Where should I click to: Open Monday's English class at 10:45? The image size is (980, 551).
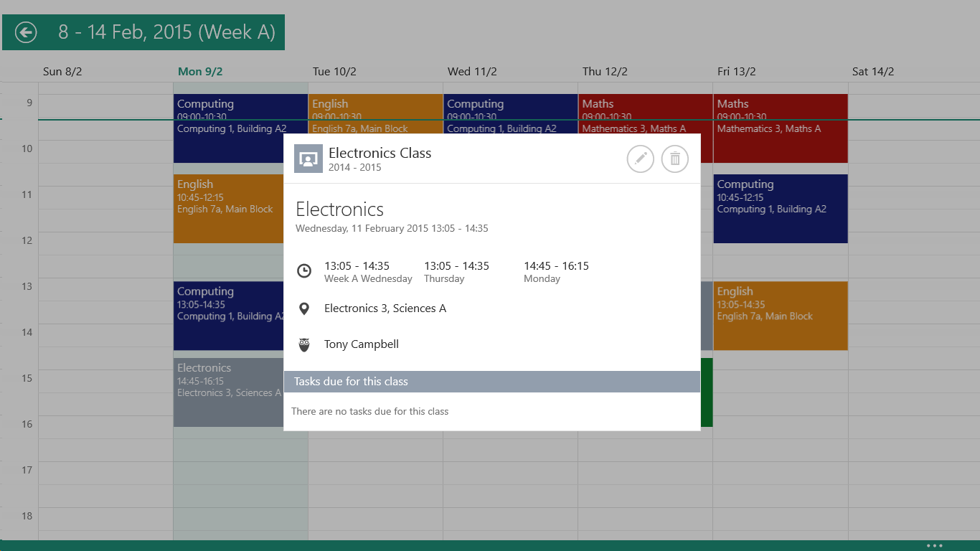[228, 208]
